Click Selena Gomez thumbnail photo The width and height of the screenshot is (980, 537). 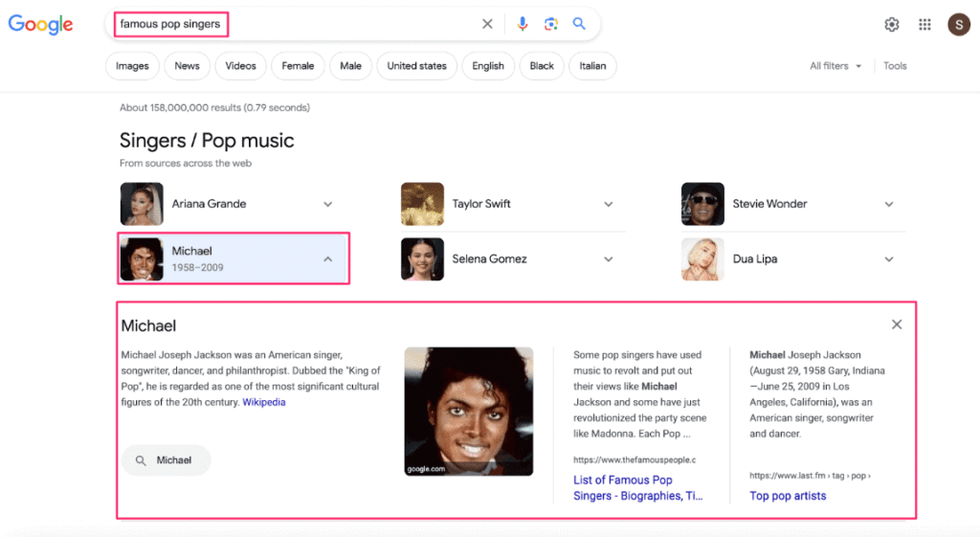pos(422,258)
